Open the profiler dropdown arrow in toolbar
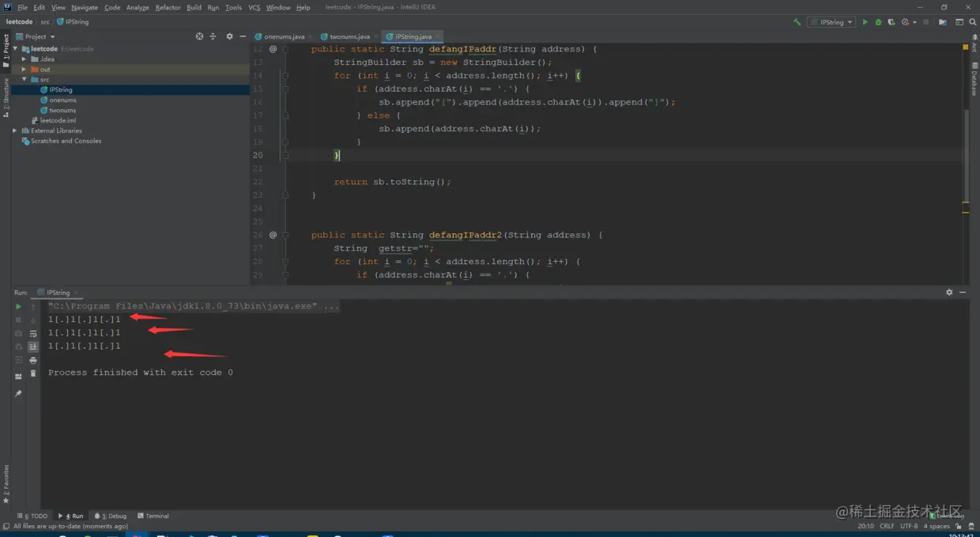980x537 pixels. coord(914,22)
